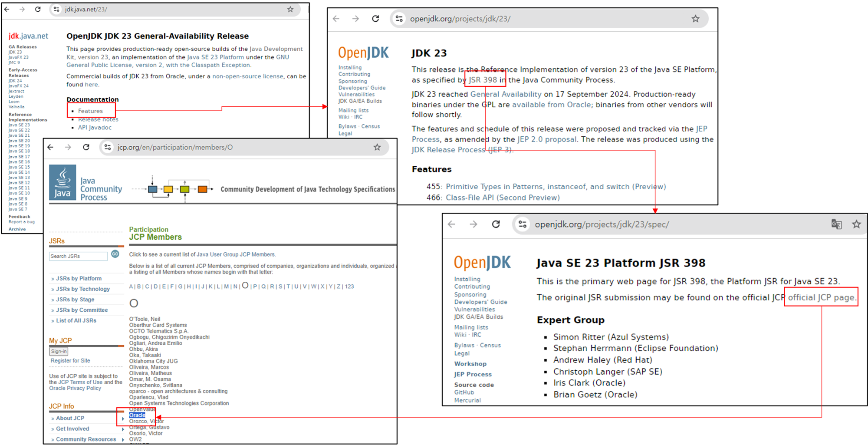Click Sign-in button under My JCP
868x445 pixels.
click(x=59, y=351)
